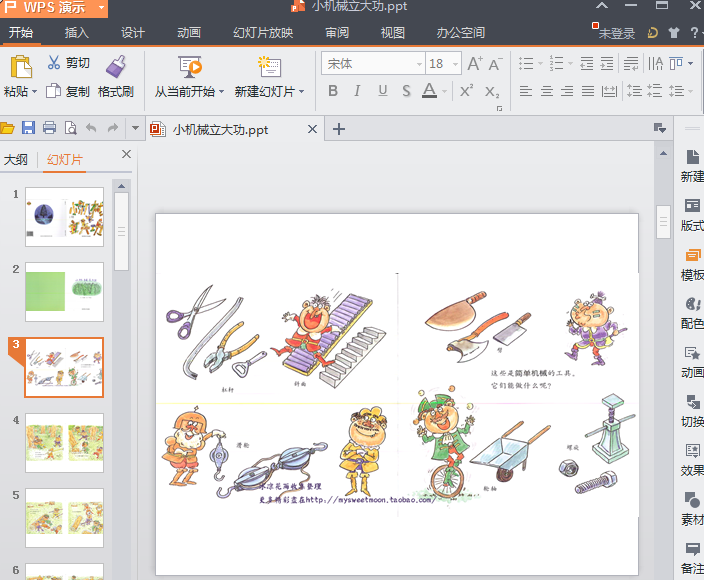Open the Transition (切换) side panel
The height and width of the screenshot is (580, 704).
pyautogui.click(x=692, y=402)
